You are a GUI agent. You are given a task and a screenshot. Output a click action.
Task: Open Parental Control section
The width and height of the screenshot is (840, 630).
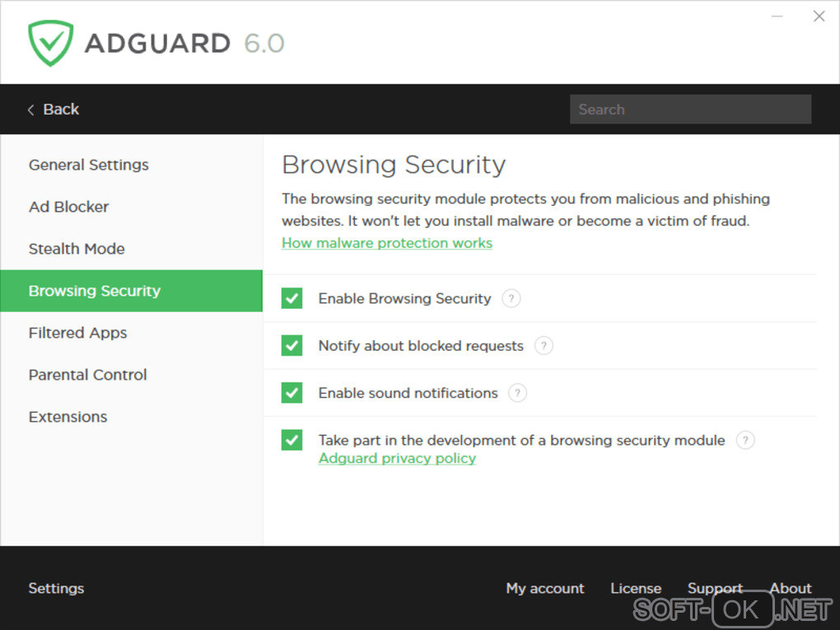[88, 375]
